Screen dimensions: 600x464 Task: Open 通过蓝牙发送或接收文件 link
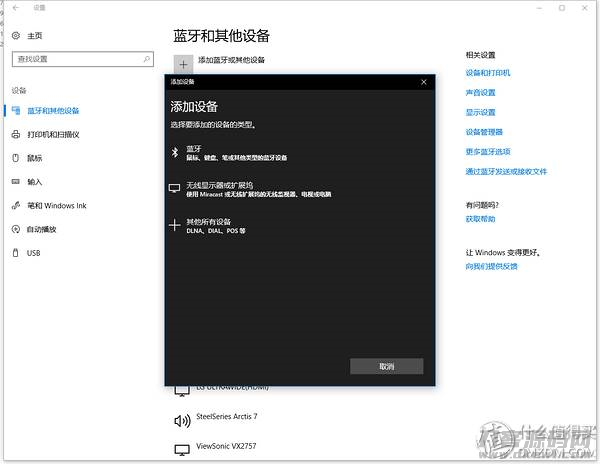[x=506, y=171]
